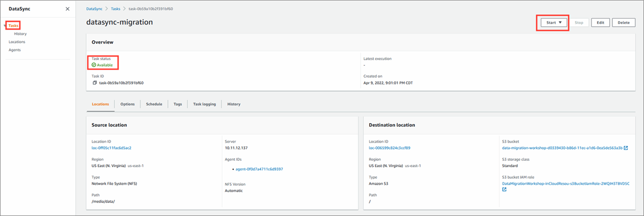Screen dimensions: 644x216
Task: Switch to the Options tab
Action: [x=128, y=104]
